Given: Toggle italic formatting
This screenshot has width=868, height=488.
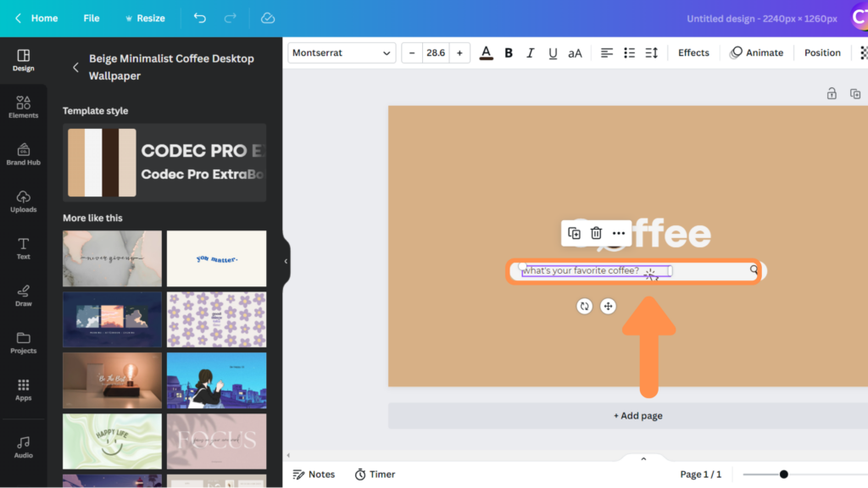Looking at the screenshot, I should coord(531,53).
